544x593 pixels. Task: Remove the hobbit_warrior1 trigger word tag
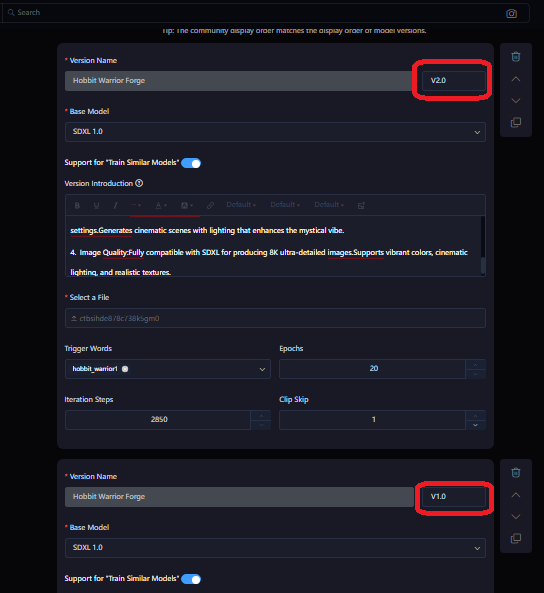(125, 369)
